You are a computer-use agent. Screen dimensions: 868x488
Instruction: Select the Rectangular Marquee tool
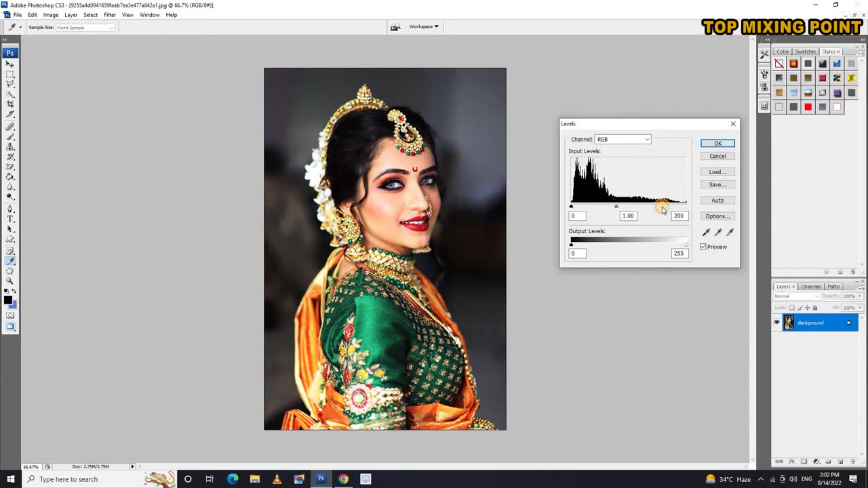[x=10, y=74]
